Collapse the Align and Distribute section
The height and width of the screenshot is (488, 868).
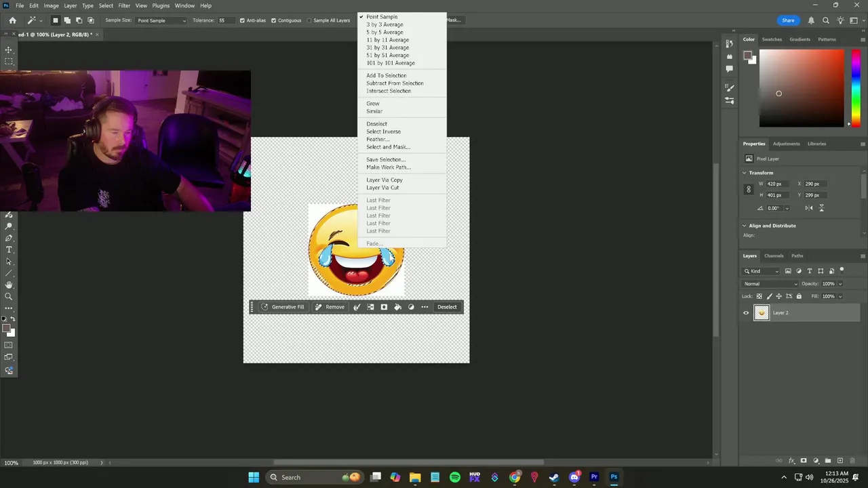coord(745,226)
